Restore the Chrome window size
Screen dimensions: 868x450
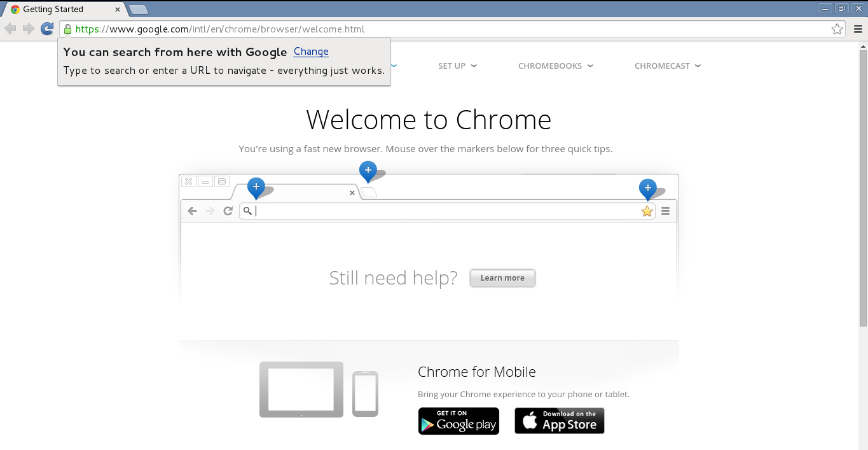[842, 8]
